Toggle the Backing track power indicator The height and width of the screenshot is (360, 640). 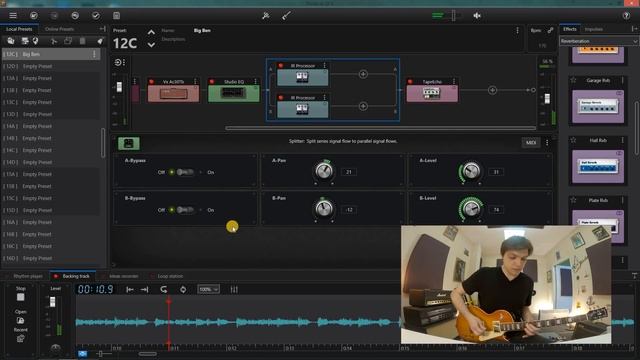point(56,276)
